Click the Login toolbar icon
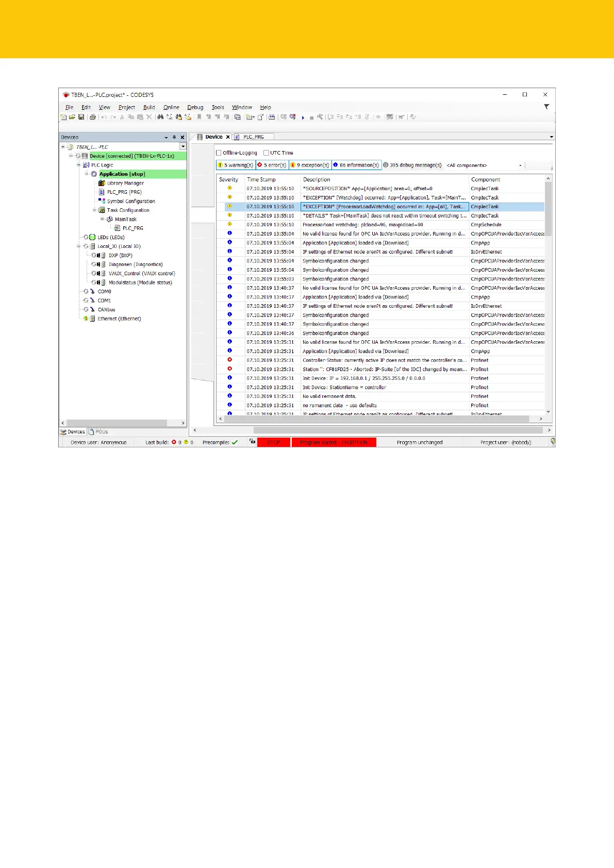Viewport: 614px width, 868px height. click(x=284, y=117)
